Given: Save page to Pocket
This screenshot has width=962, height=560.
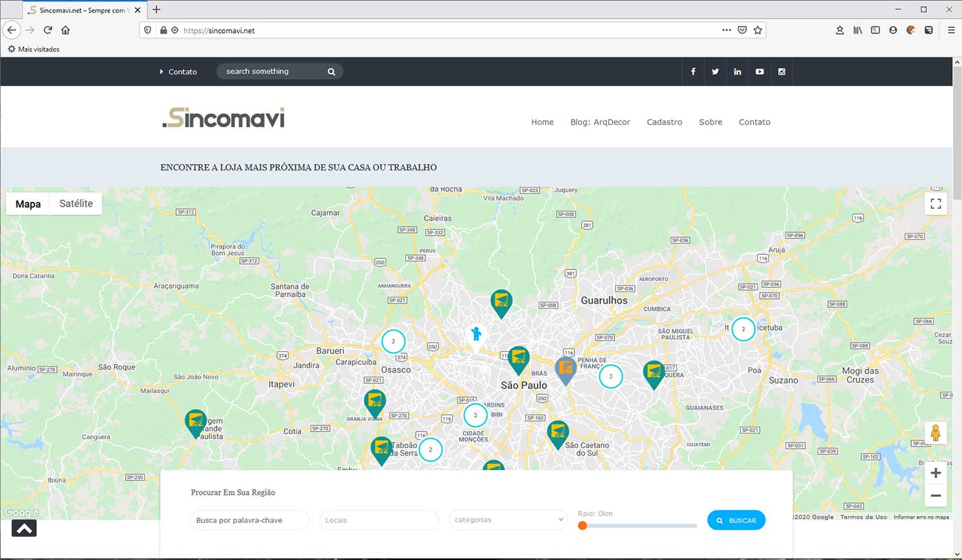Looking at the screenshot, I should (742, 30).
